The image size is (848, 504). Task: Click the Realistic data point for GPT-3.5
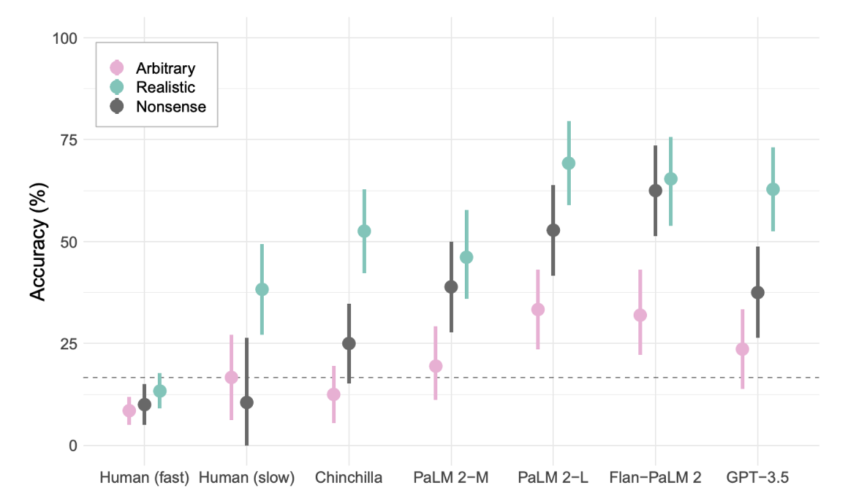[773, 190]
